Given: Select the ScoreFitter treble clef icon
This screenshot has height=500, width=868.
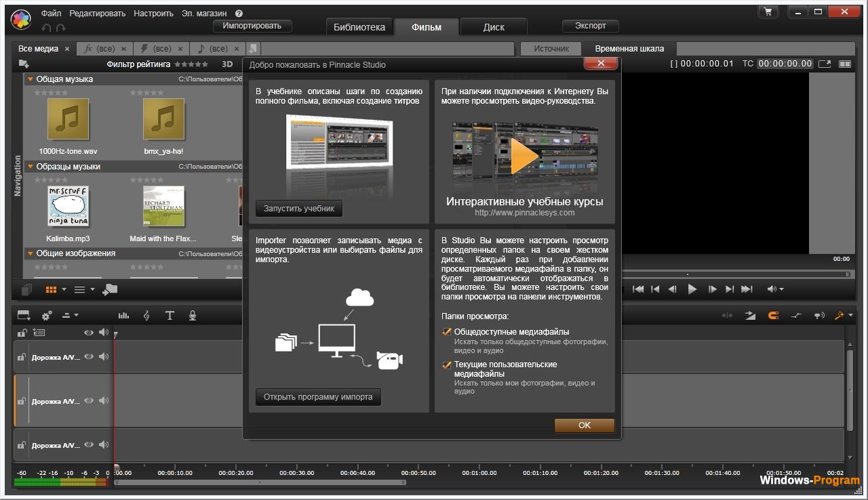Looking at the screenshot, I should pyautogui.click(x=146, y=315).
